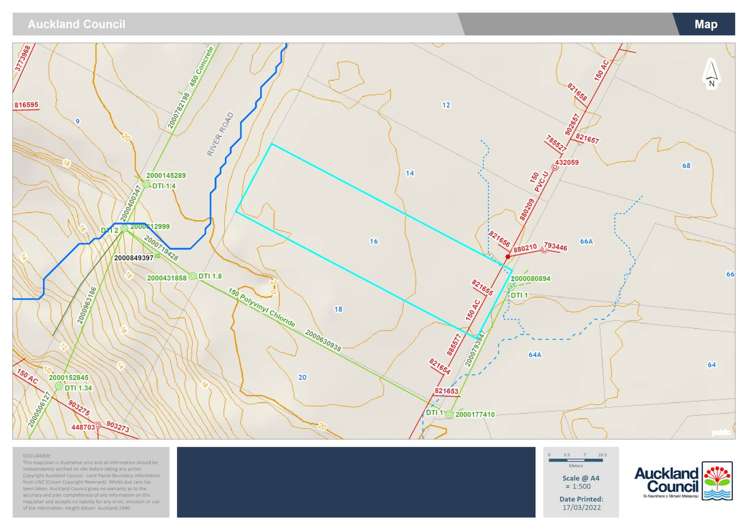Click the green manhole node 2000145289

(145, 186)
